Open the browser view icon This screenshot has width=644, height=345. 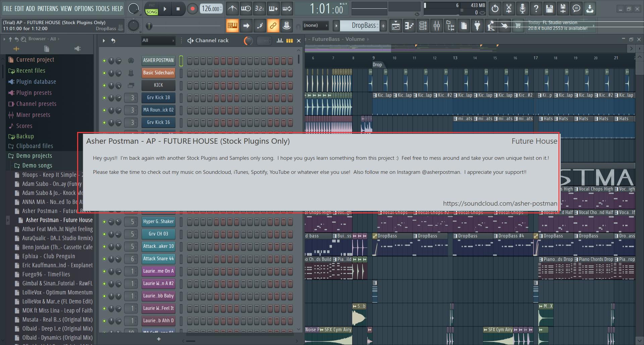pyautogui.click(x=450, y=25)
